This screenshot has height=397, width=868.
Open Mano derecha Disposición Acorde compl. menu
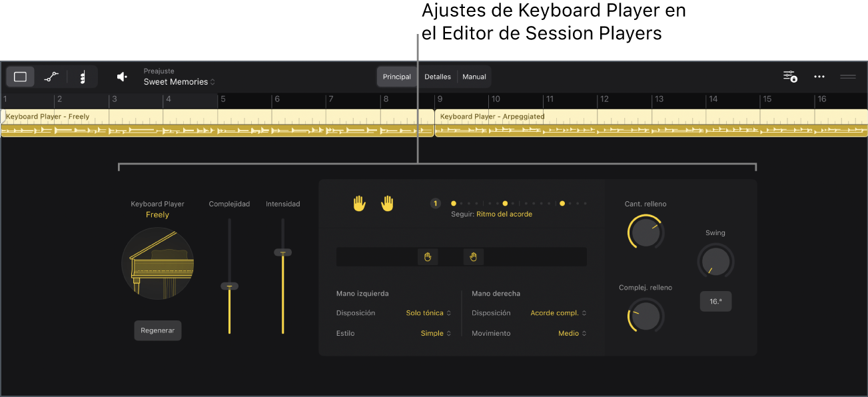pos(558,313)
